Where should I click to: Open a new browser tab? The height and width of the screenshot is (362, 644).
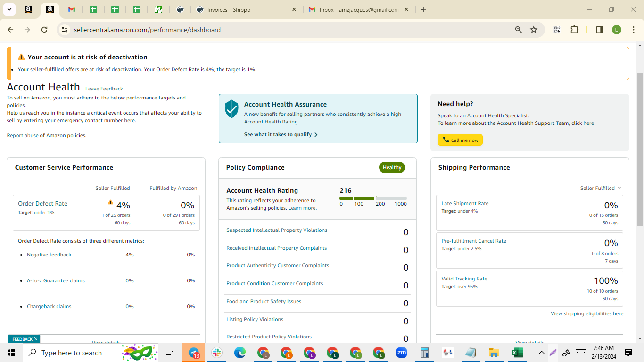(x=423, y=9)
